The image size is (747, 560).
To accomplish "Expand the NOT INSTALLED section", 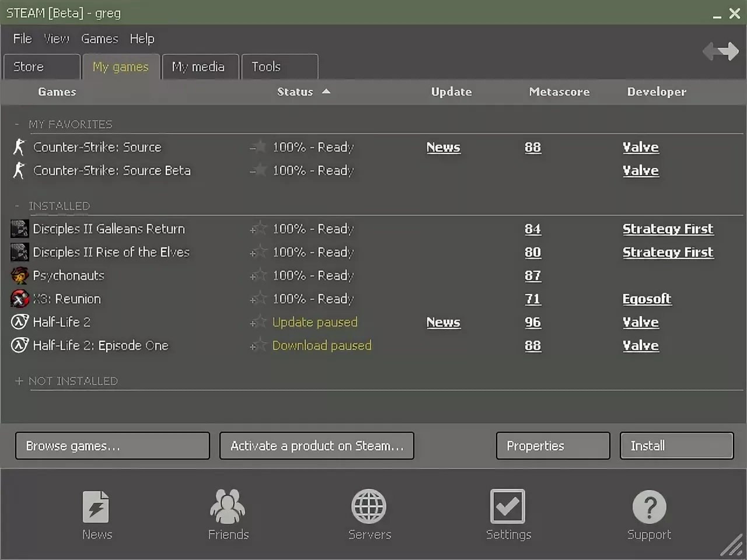I will (19, 381).
